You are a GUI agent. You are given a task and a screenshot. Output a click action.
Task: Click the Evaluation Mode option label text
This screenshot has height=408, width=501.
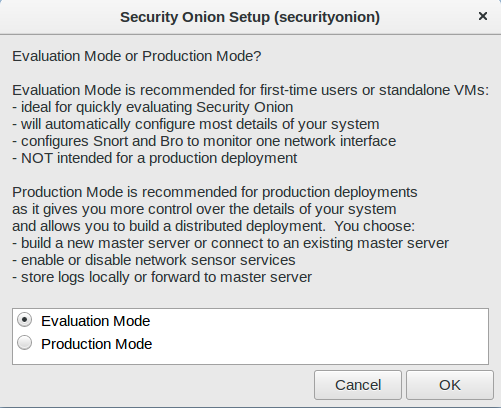click(x=96, y=321)
